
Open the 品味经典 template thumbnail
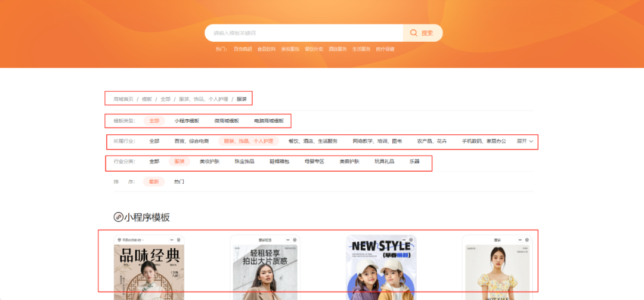pyautogui.click(x=148, y=268)
